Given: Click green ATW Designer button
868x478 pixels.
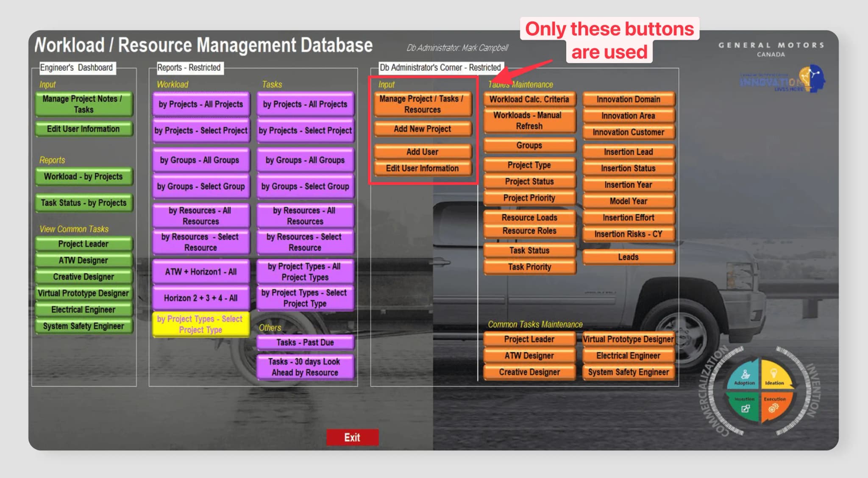Looking at the screenshot, I should tap(83, 260).
